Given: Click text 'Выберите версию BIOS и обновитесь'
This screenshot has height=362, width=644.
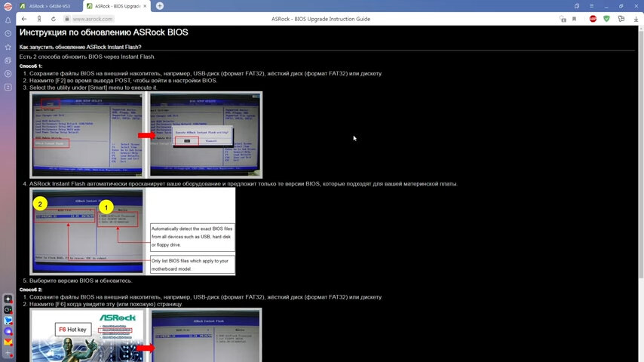Looking at the screenshot, I should click(x=81, y=281).
